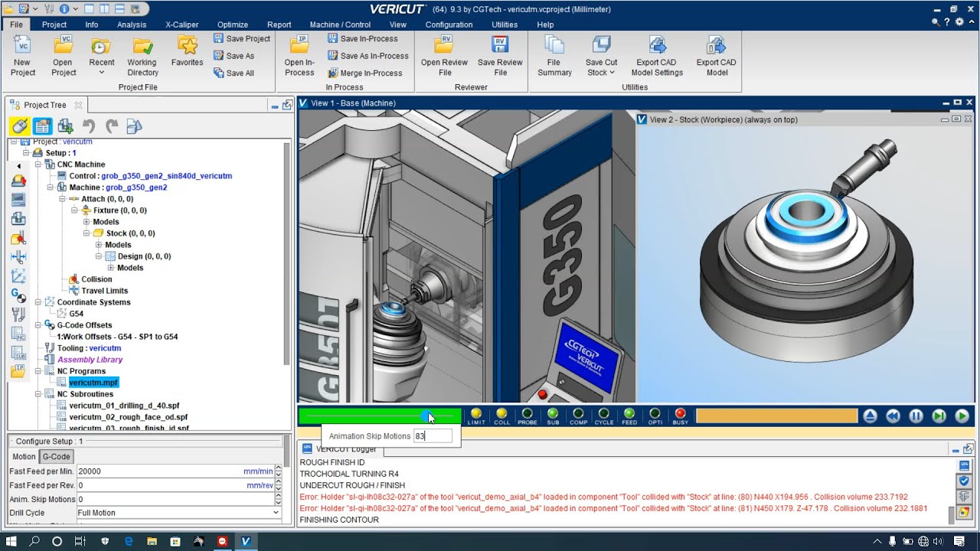This screenshot has width=980, height=551.
Task: Open the Recent projects dropdown
Action: tap(101, 73)
